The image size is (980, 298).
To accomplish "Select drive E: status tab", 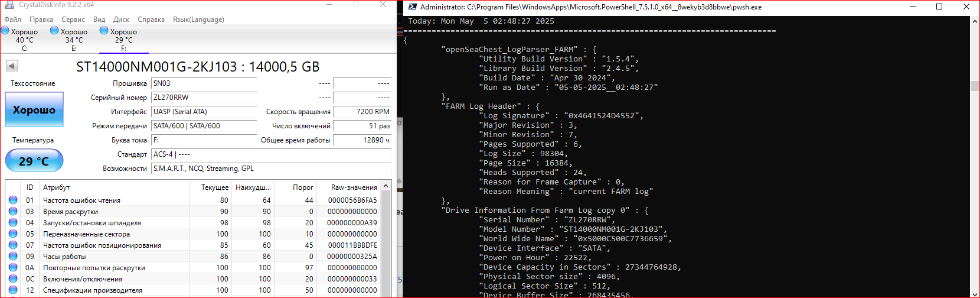I will pyautogui.click(x=74, y=39).
